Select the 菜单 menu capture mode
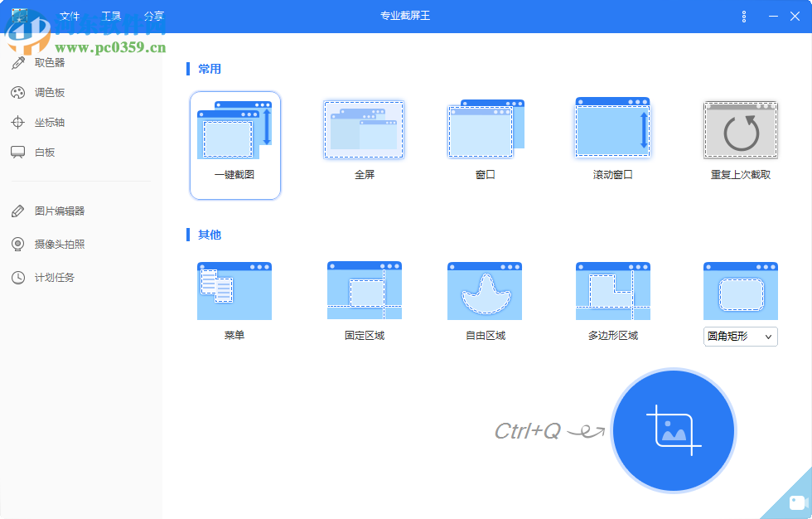The image size is (812, 519). tap(234, 290)
